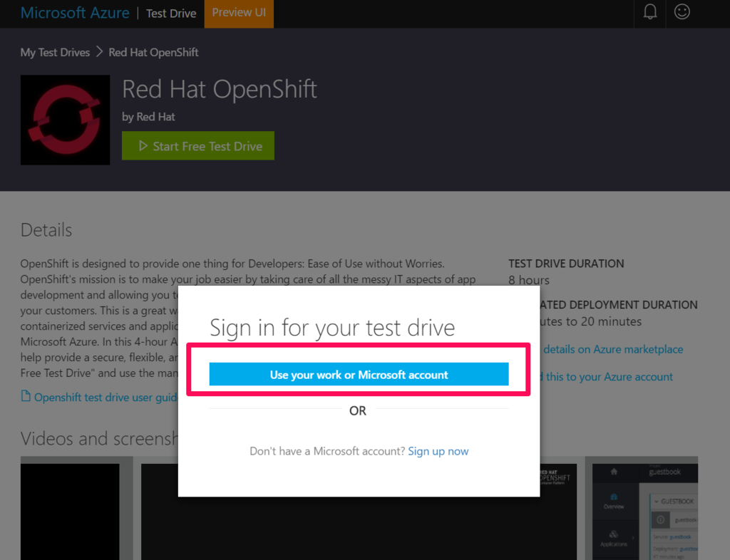Click this to your Azure account link
Viewport: 730px width, 560px height.
(x=609, y=377)
